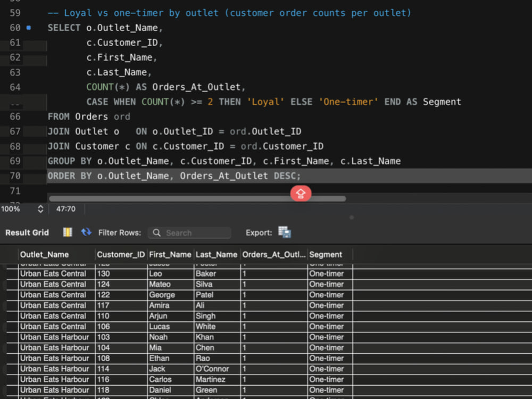Select Customer_ID cell 130

[121, 274]
